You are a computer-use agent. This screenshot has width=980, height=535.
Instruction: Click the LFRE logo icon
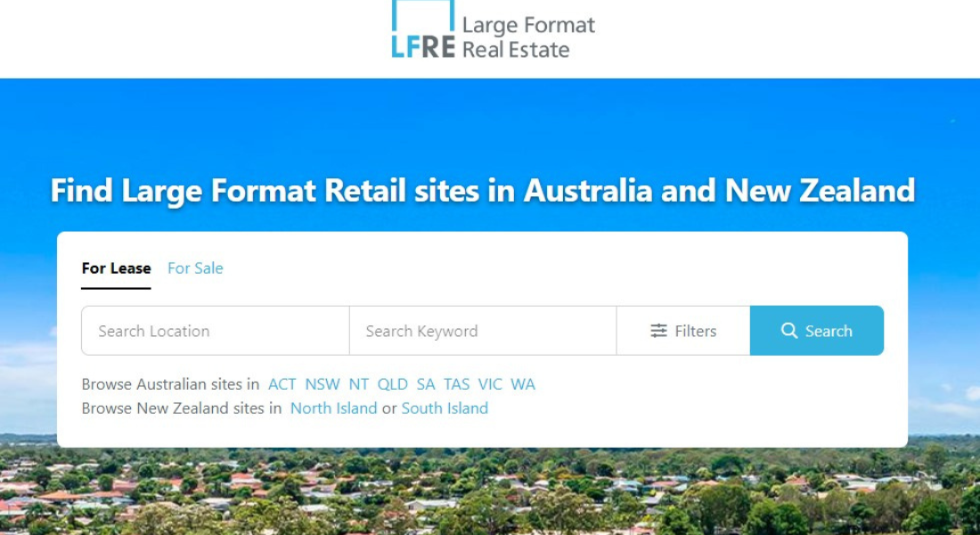click(423, 30)
